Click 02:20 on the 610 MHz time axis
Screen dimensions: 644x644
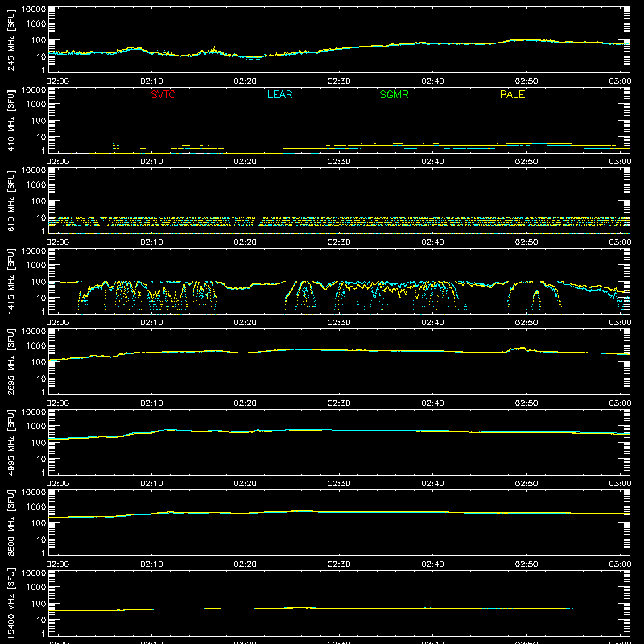click(246, 242)
